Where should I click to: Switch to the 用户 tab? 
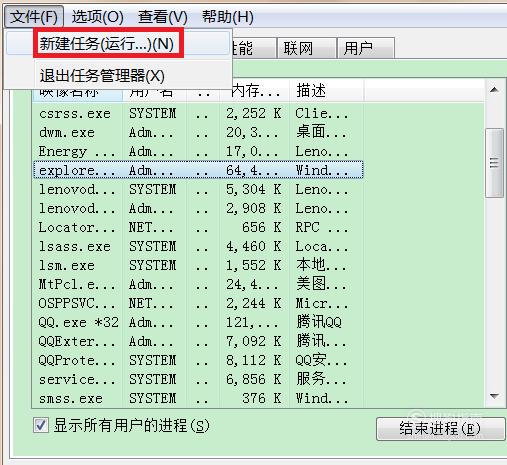[x=366, y=48]
